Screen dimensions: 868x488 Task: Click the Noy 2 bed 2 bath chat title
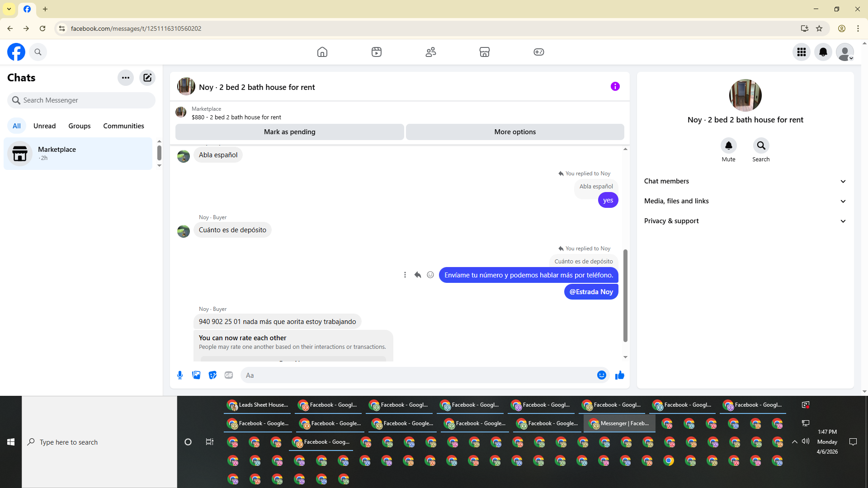coord(257,87)
